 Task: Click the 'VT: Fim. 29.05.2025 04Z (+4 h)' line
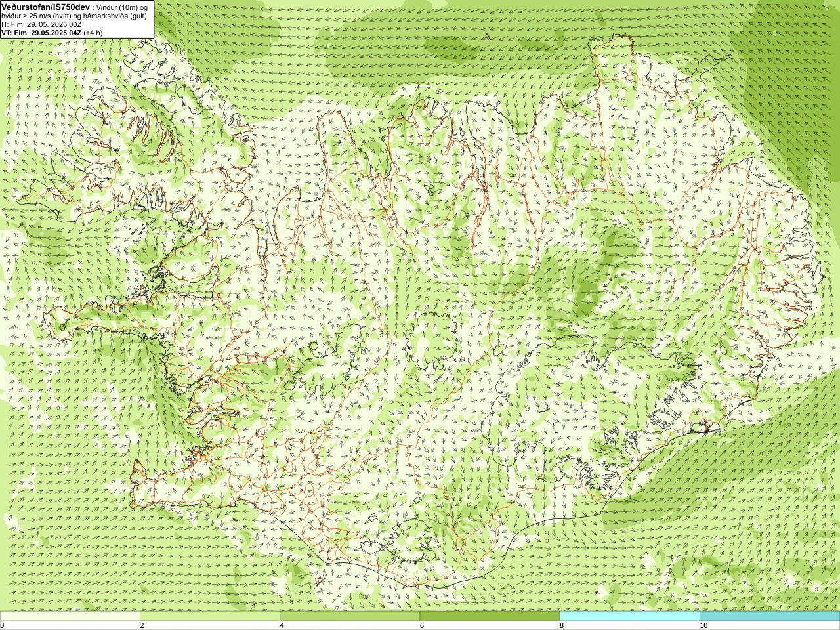tap(51, 31)
